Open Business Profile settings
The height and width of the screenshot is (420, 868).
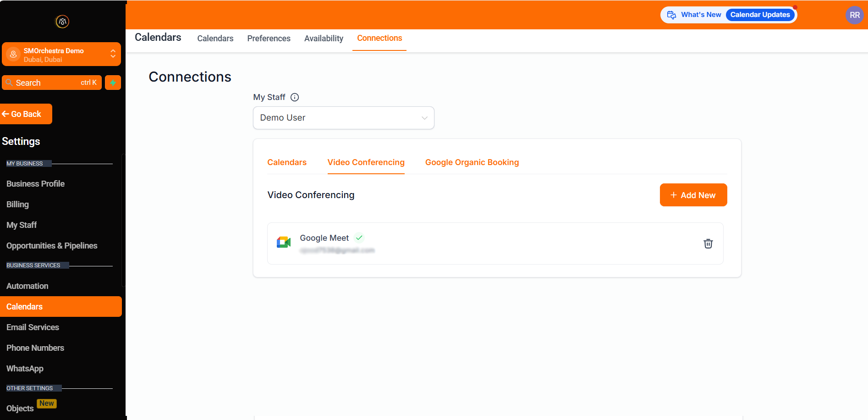(35, 184)
